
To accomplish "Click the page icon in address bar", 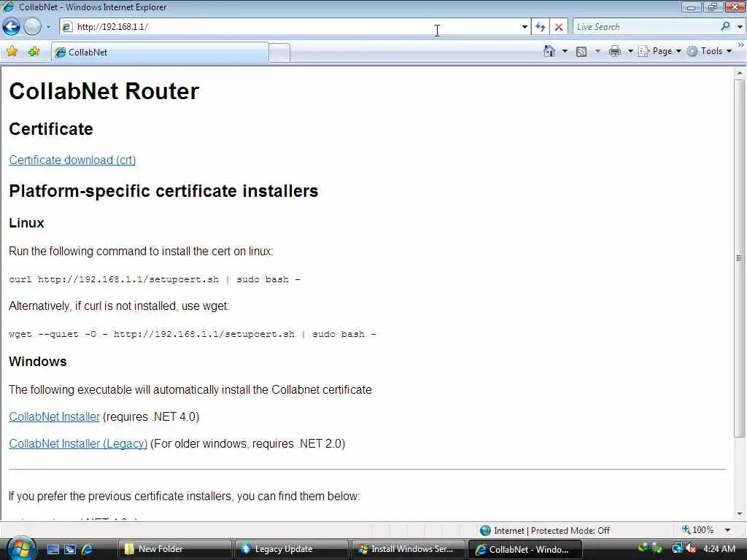I will coord(67,27).
